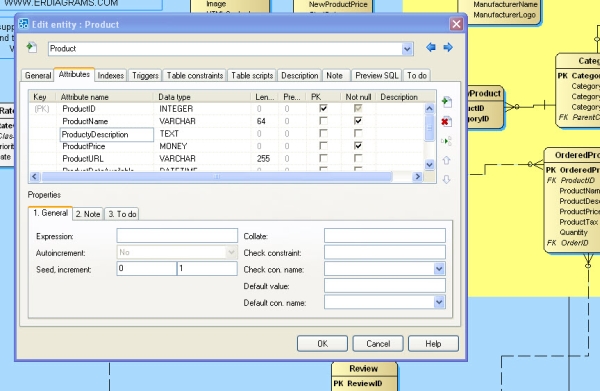Toggle Not null checkbox for ProductURL
Image resolution: width=600 pixels, height=391 pixels.
click(358, 158)
